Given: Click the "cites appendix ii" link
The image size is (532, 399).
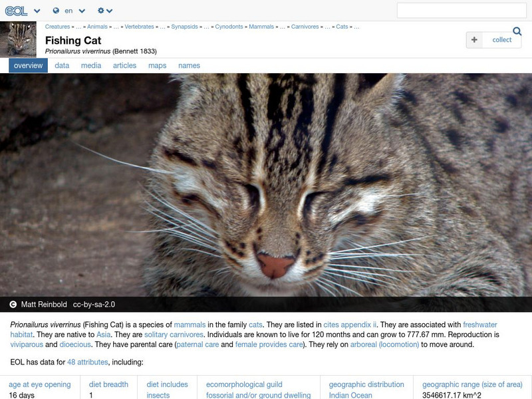Looking at the screenshot, I should [350, 325].
